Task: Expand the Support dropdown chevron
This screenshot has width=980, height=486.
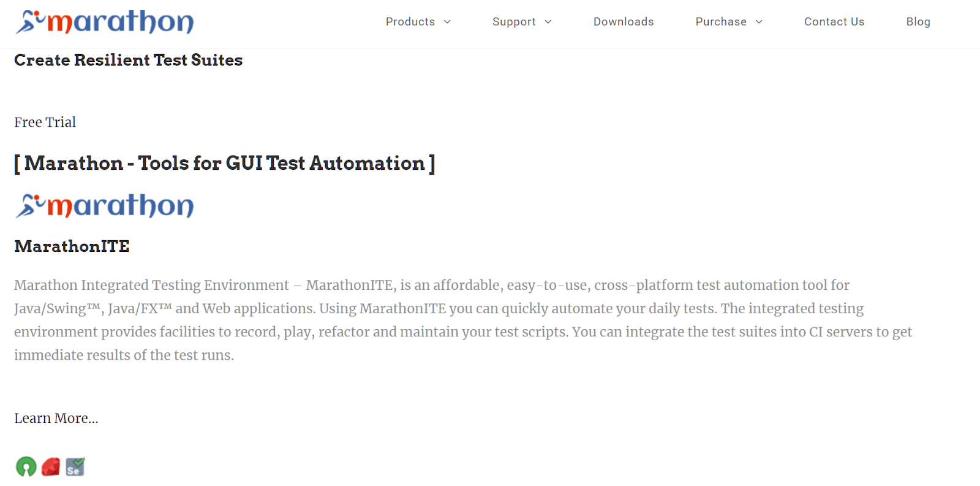Action: [548, 22]
